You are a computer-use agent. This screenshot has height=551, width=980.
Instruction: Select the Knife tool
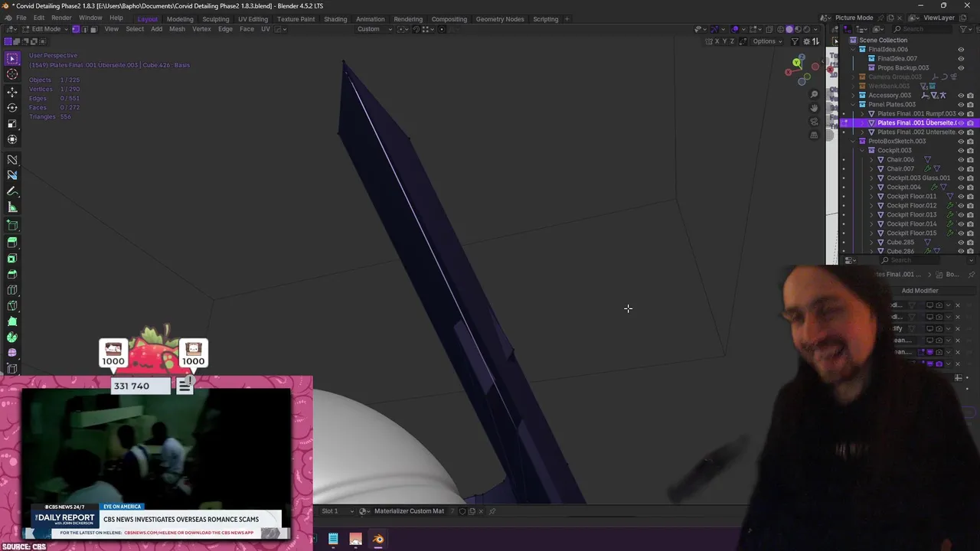click(x=12, y=306)
